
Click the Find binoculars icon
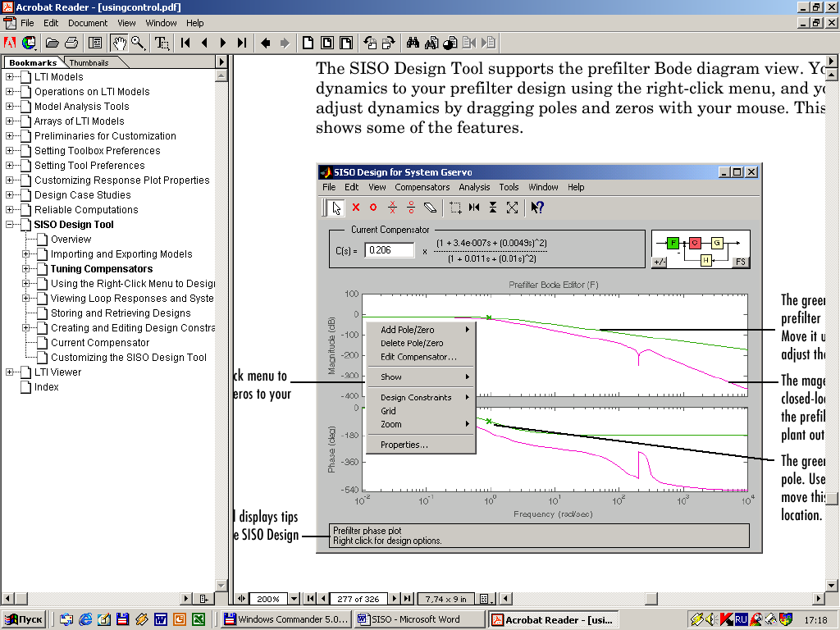pyautogui.click(x=413, y=43)
